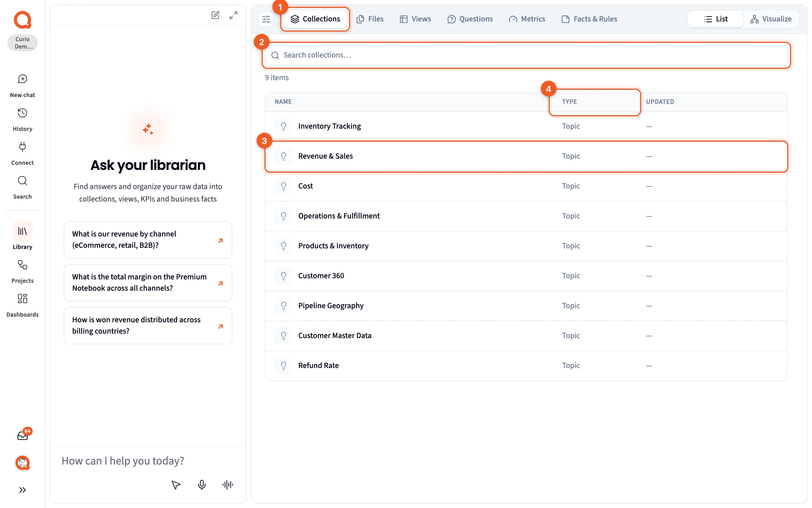Switch to the Questions tab
Image resolution: width=812 pixels, height=508 pixels.
click(470, 19)
